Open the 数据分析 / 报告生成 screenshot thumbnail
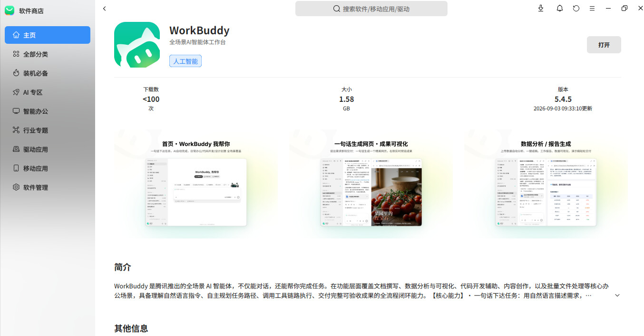 [x=546, y=184]
